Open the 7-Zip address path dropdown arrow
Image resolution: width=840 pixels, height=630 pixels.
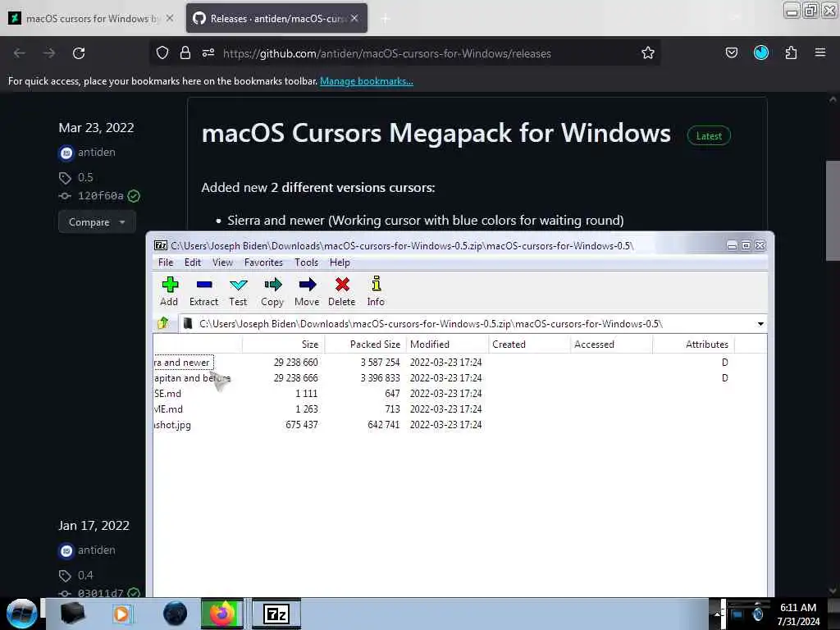click(760, 323)
